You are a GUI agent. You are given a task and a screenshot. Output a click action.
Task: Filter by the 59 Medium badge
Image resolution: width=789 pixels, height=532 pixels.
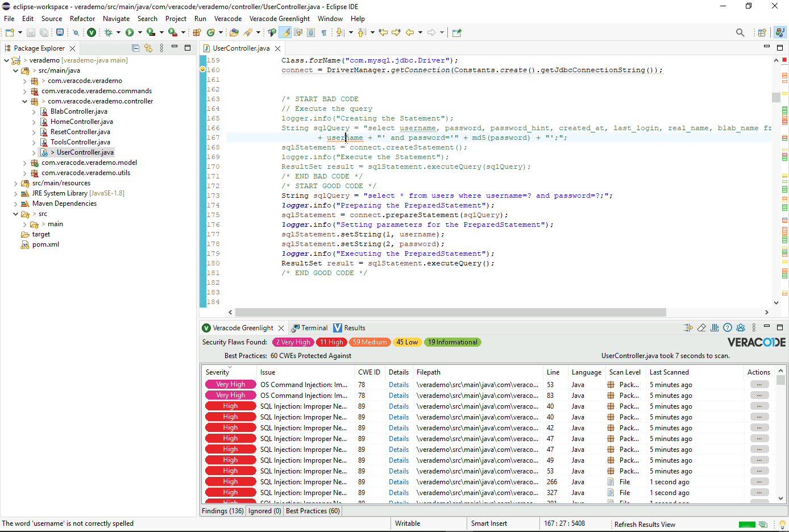point(369,342)
